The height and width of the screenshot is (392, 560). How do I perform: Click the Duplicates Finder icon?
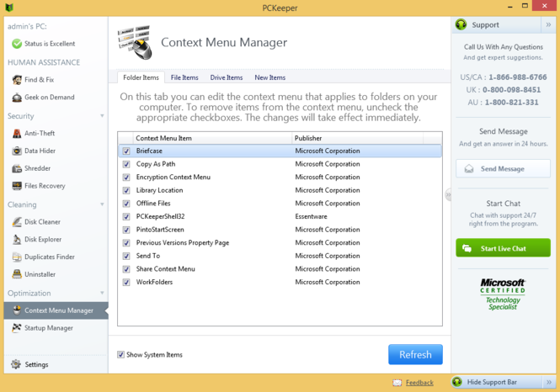(17, 257)
